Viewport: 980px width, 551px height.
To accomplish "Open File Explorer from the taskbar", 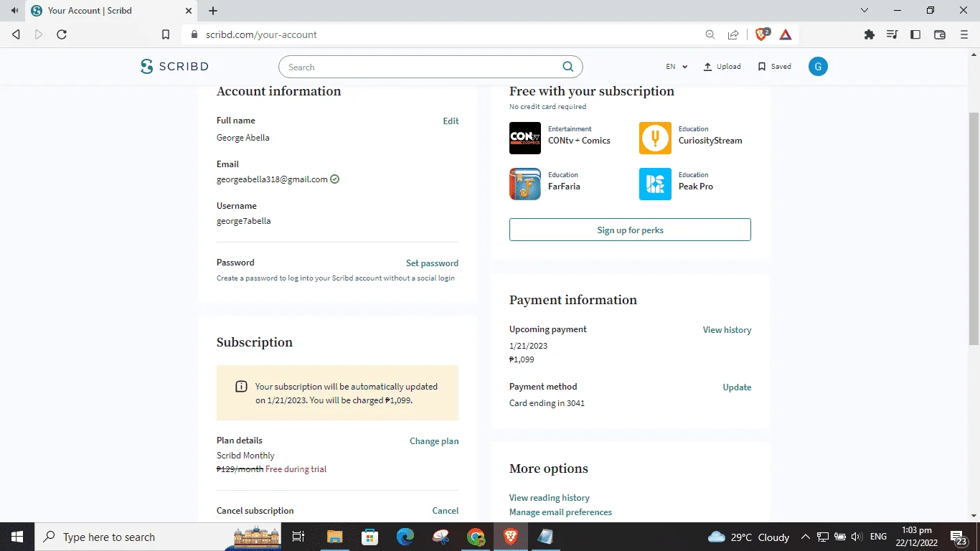I will coord(335,537).
